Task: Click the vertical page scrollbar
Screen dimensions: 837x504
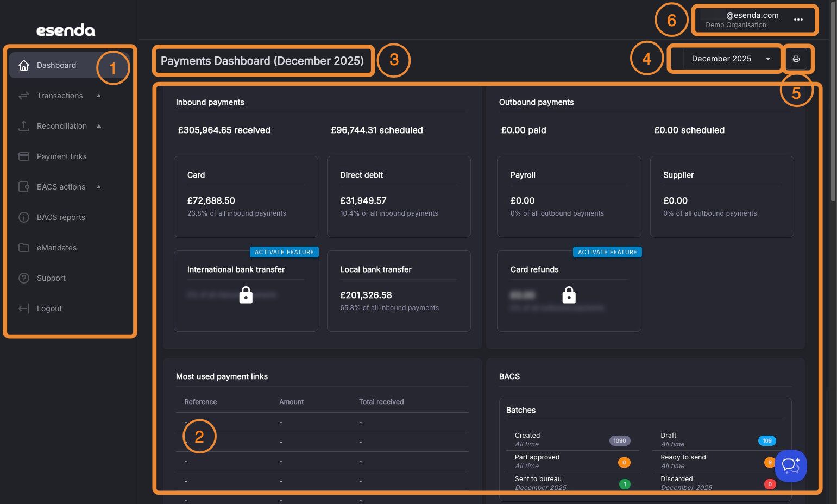Action: [833, 101]
